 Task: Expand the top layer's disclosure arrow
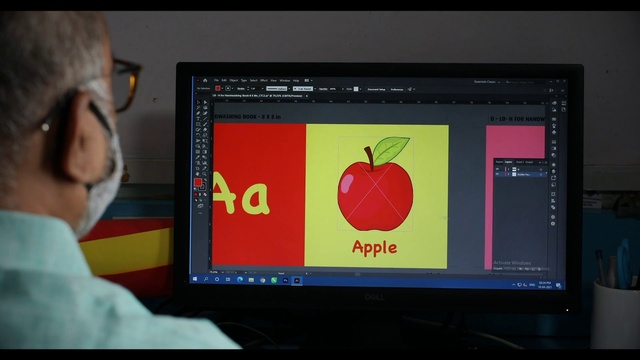click(509, 169)
